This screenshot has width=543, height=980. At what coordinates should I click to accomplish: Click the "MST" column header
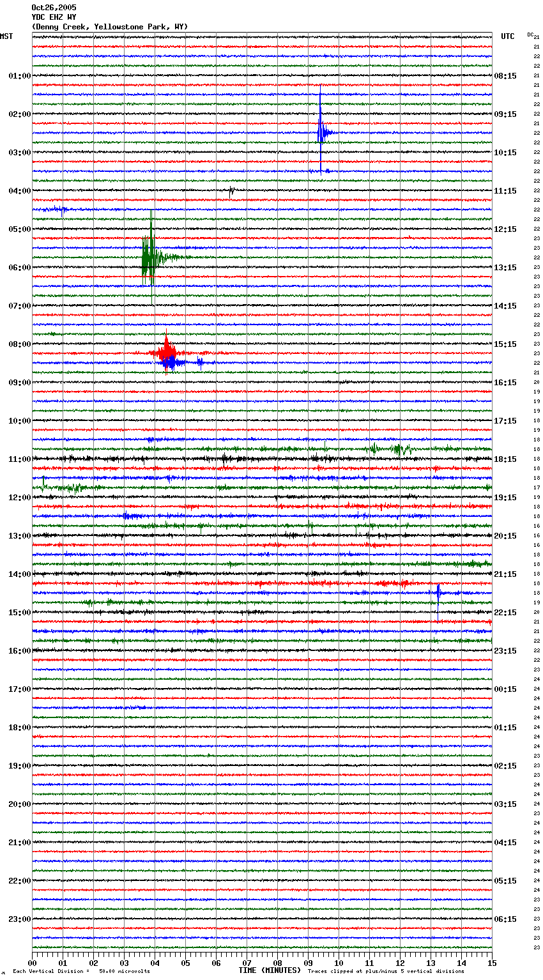point(6,36)
